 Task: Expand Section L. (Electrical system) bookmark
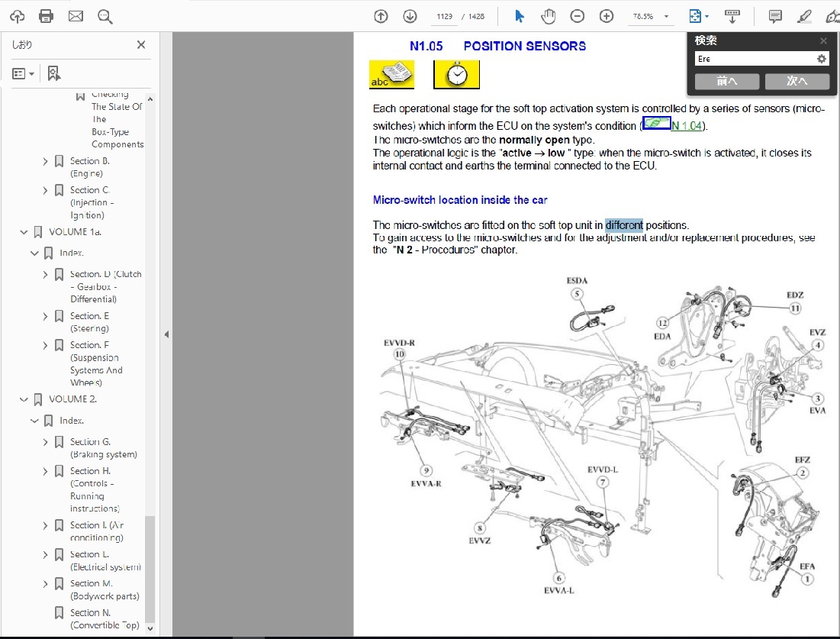pos(45,555)
